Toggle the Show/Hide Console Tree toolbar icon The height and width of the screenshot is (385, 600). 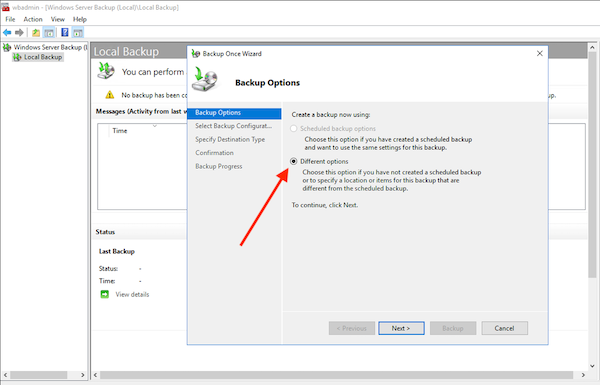click(x=49, y=33)
